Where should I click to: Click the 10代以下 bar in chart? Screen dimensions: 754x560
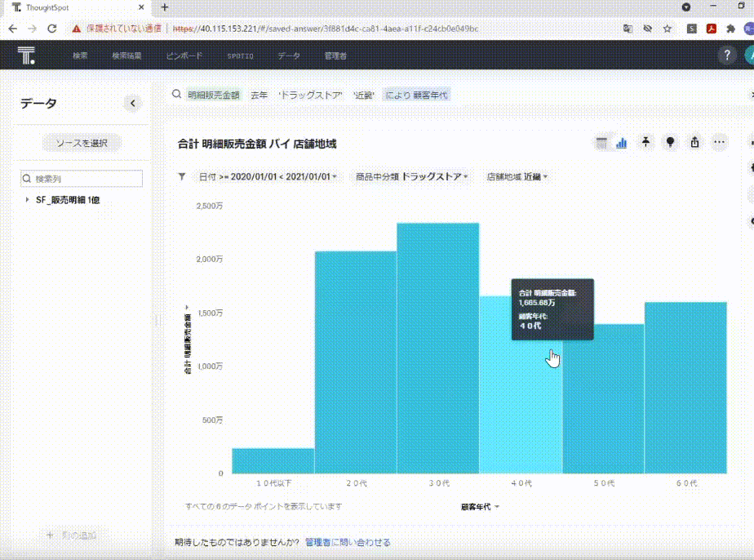tap(273, 461)
